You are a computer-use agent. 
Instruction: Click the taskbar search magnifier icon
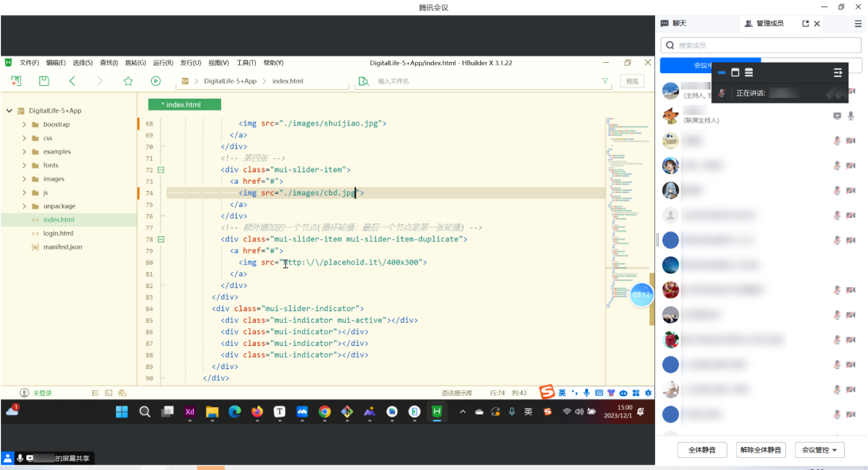tap(145, 412)
